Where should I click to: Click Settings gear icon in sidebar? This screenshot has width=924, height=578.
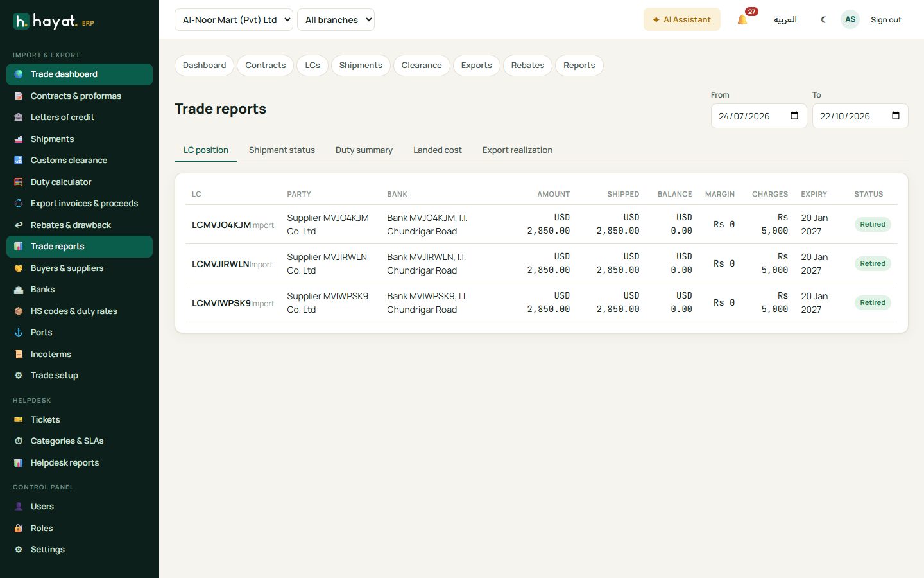(x=19, y=549)
